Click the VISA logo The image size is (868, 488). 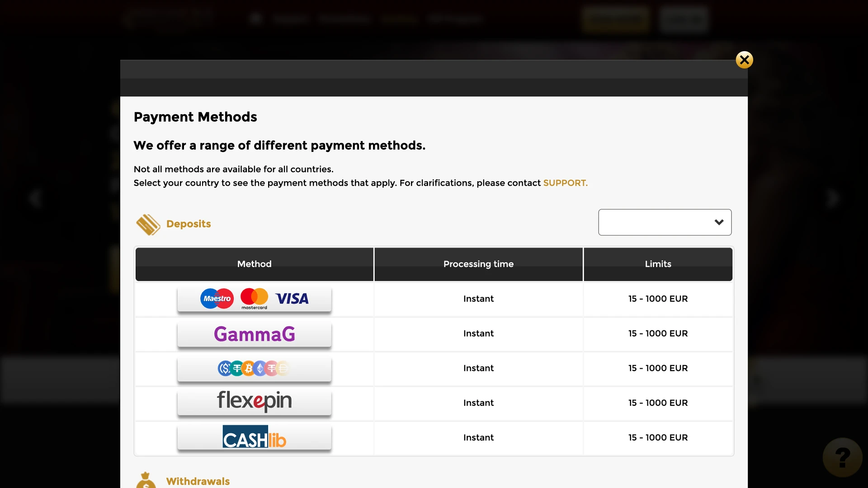[293, 299]
